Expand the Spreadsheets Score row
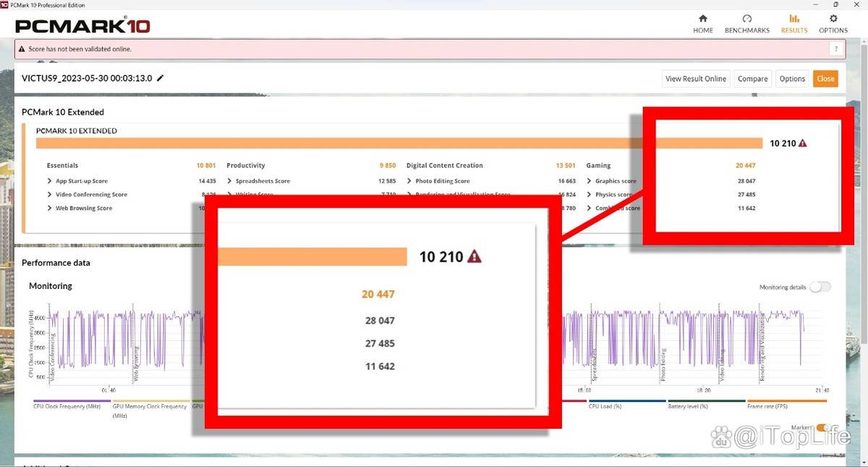The height and width of the screenshot is (467, 868). point(229,181)
